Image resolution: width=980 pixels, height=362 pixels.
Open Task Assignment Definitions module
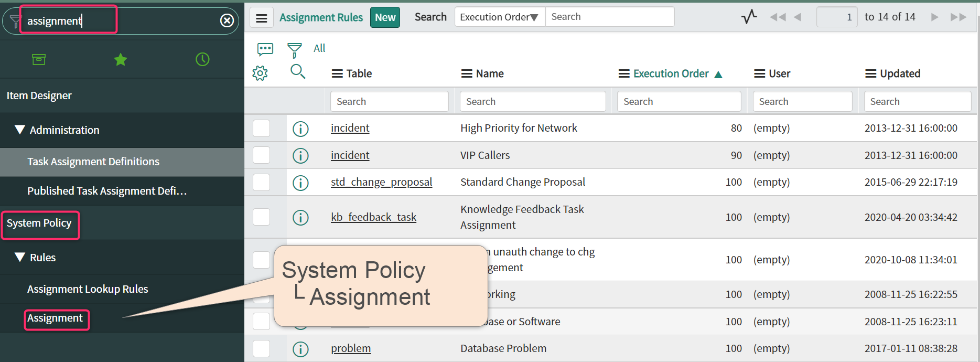[93, 162]
